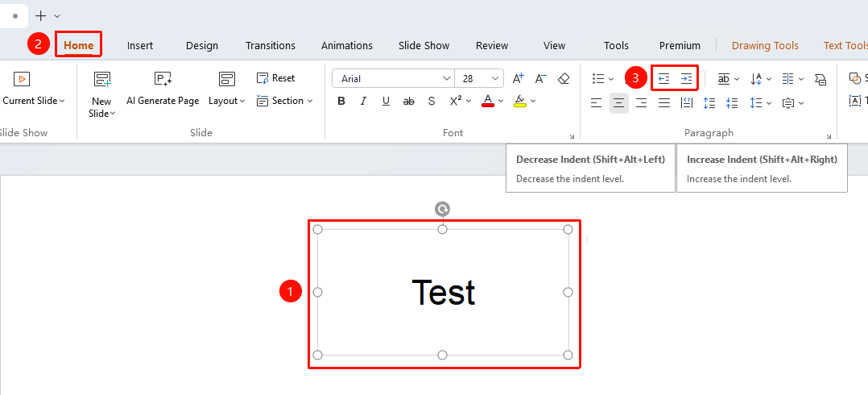Open the Transitions tab

271,45
